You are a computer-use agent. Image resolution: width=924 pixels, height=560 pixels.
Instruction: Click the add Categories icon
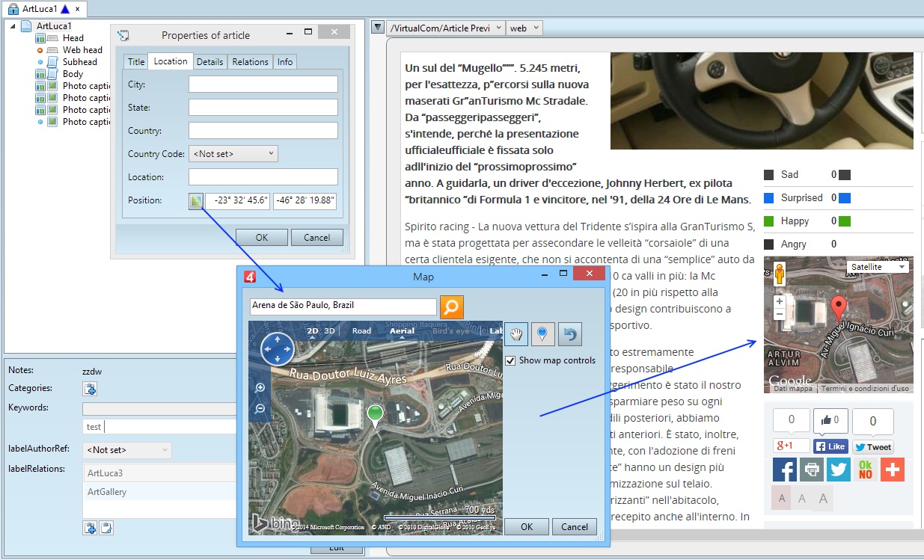[90, 389]
